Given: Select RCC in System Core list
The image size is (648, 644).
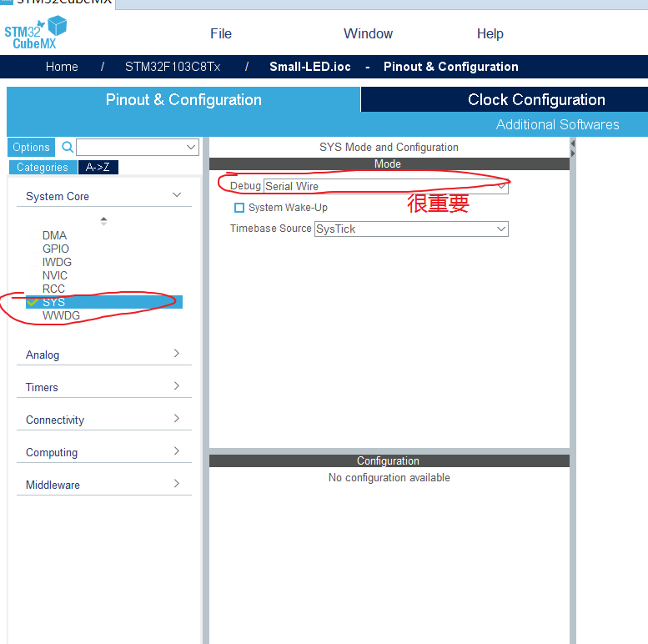Looking at the screenshot, I should [x=53, y=289].
